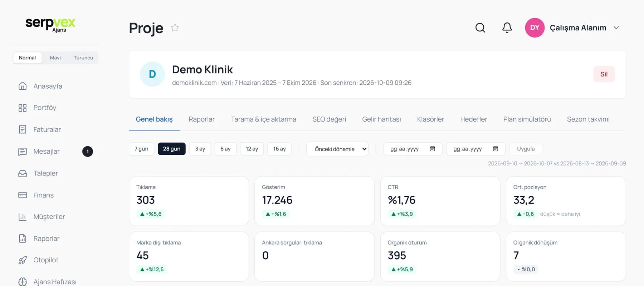The image size is (644, 286).
Task: Select the 12 ay range
Action: [252, 149]
